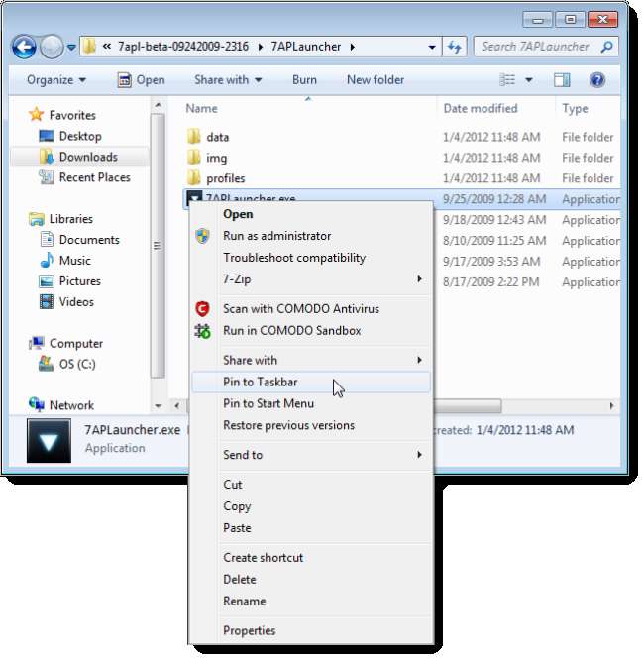Select Favorites in the navigation pane
644x660 pixels.
pyautogui.click(x=72, y=115)
